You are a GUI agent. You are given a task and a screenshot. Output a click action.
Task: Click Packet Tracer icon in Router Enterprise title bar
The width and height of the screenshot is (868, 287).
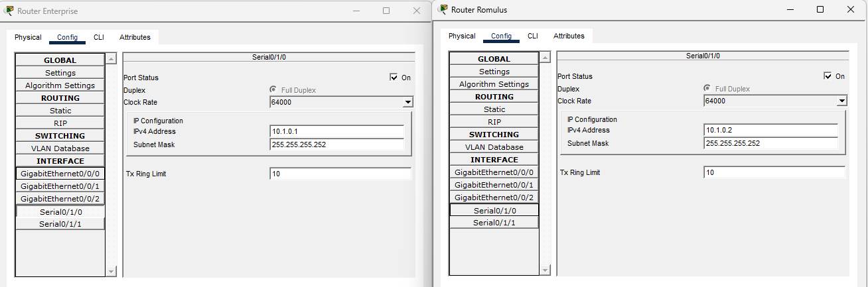[9, 11]
